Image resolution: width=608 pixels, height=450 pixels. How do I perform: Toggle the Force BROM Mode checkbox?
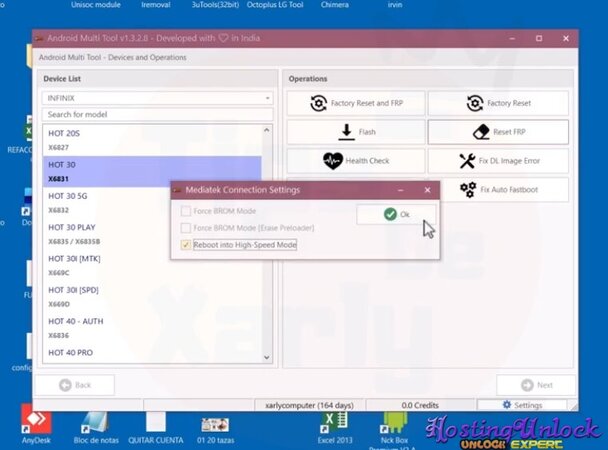tap(185, 210)
